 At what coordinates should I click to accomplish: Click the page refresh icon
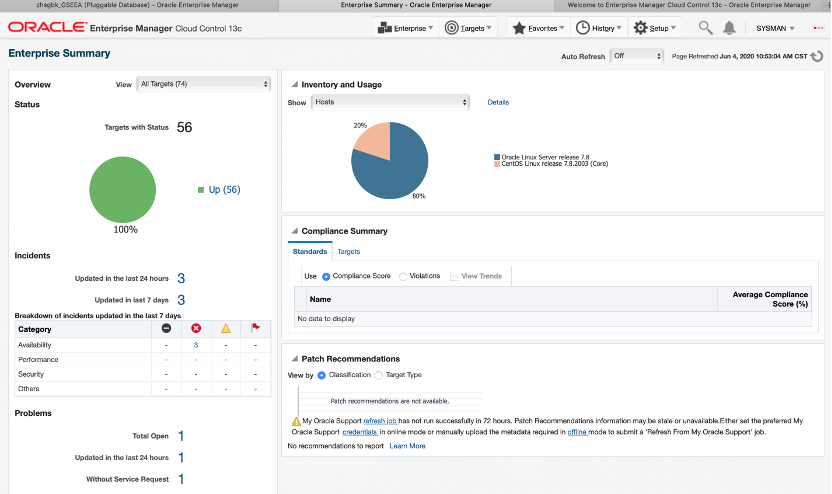(x=818, y=56)
